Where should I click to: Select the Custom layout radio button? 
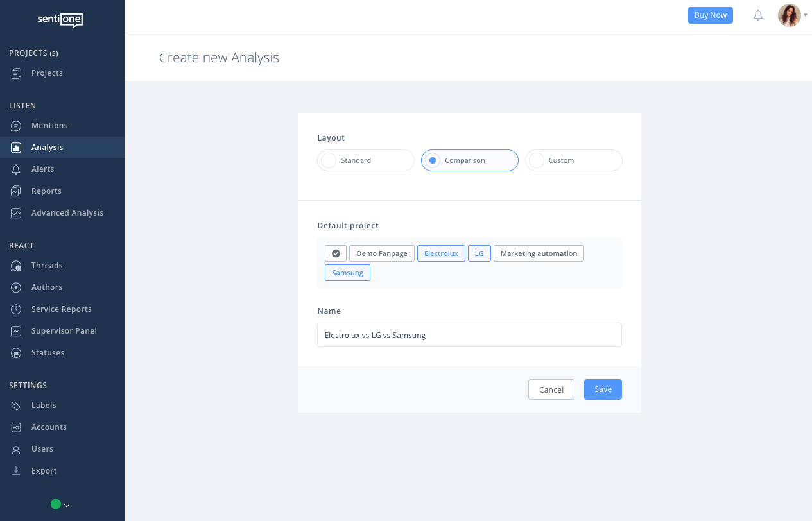[537, 160]
